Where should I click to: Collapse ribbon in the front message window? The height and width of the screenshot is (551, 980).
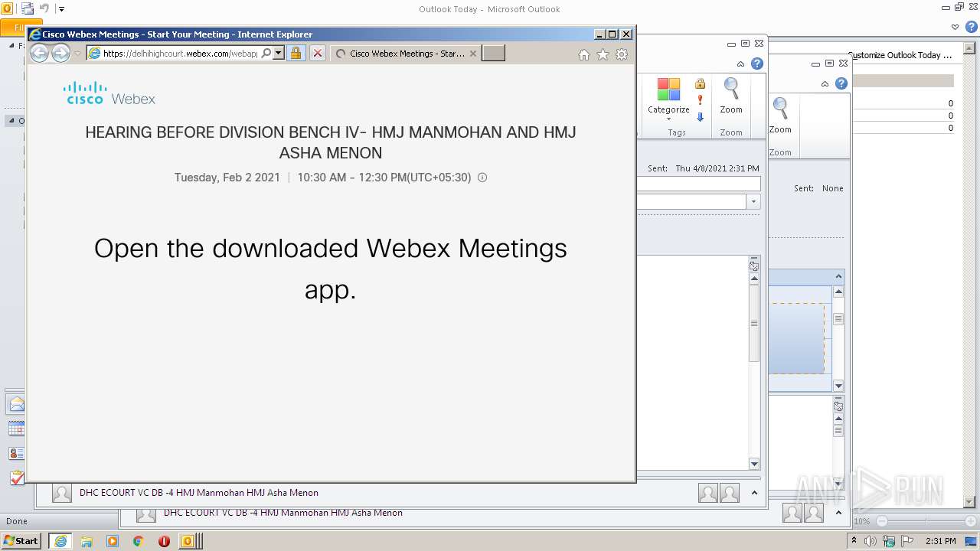pos(740,64)
